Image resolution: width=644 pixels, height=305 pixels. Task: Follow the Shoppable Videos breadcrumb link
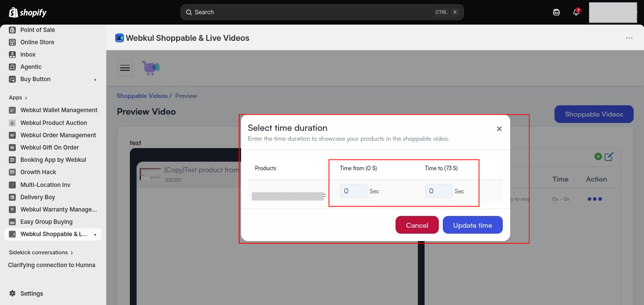142,96
